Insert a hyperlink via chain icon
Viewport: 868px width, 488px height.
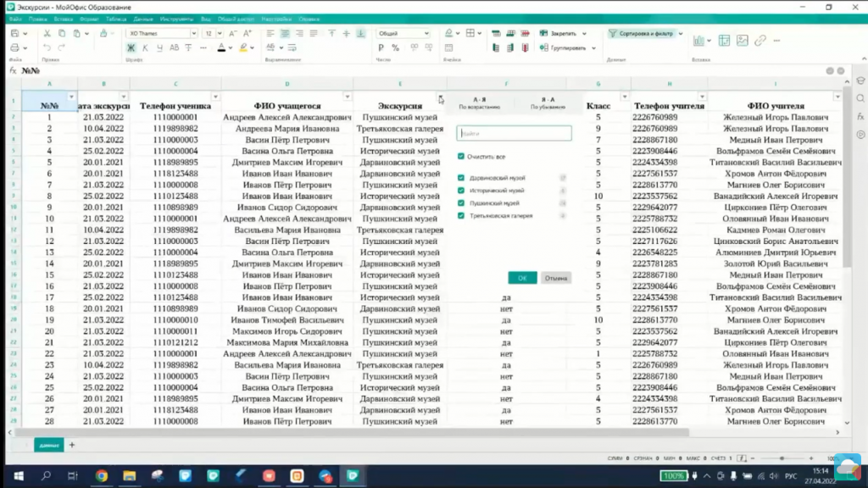point(760,41)
